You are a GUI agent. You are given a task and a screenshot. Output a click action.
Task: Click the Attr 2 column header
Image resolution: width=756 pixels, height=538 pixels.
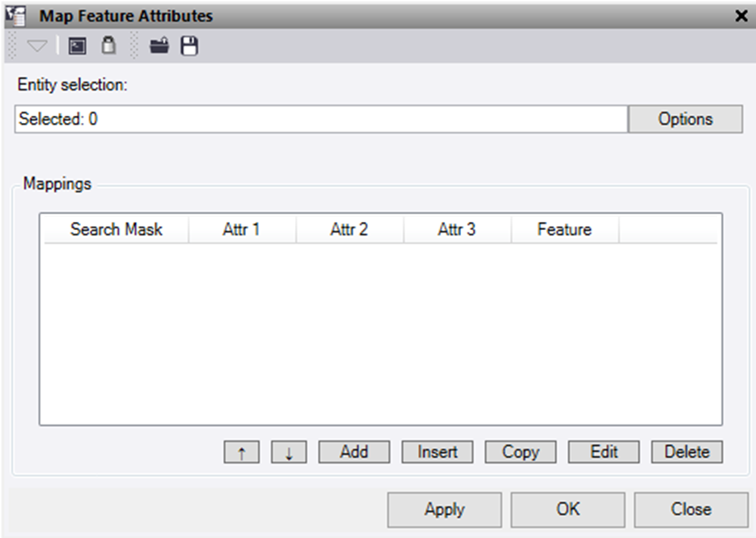pos(349,230)
